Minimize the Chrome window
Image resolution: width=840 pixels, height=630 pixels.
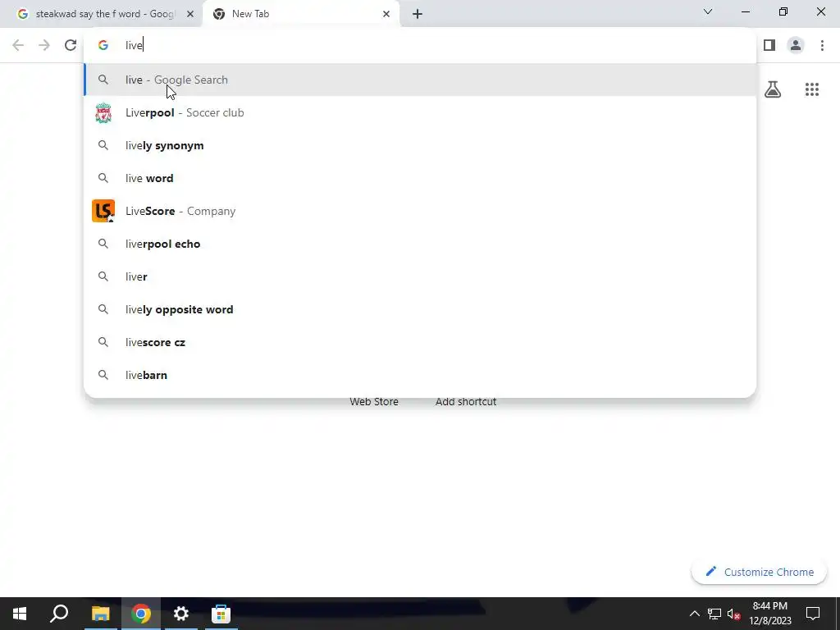(x=745, y=11)
